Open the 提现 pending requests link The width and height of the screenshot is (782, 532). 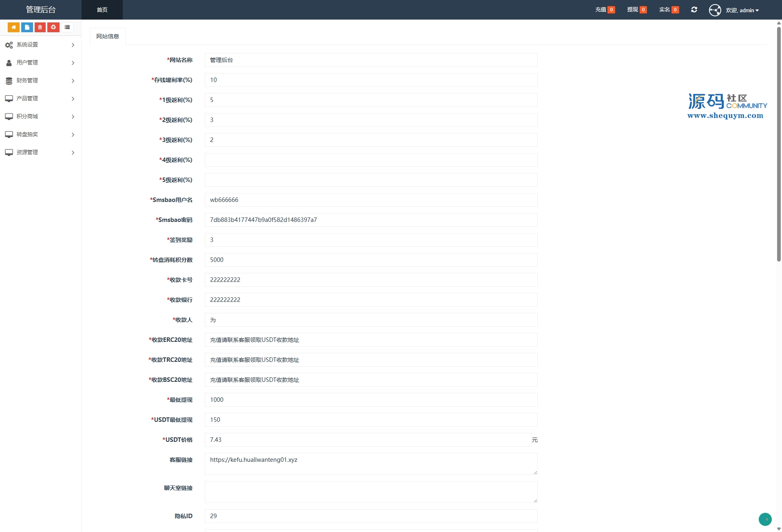636,10
